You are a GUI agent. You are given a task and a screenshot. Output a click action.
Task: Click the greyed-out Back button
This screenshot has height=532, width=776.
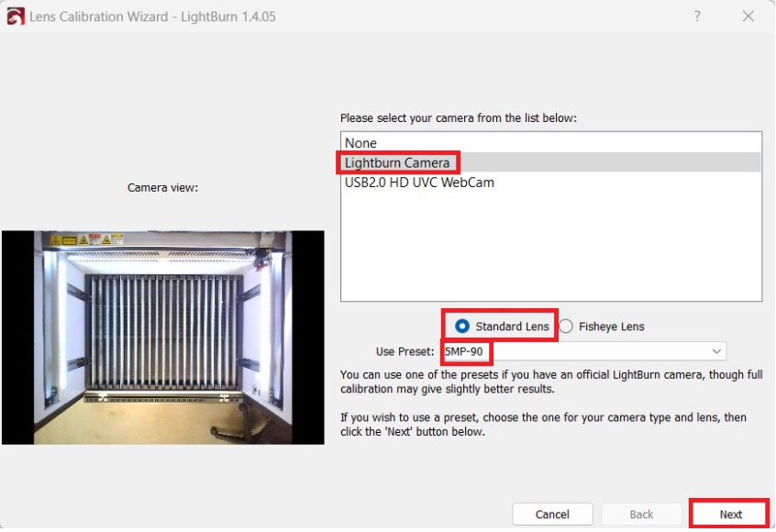641,515
